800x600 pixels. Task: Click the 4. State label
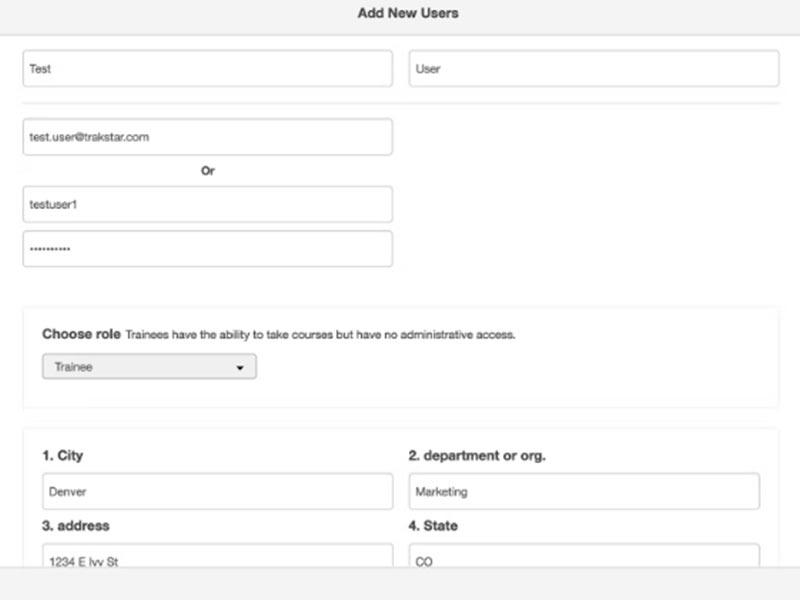(x=433, y=526)
